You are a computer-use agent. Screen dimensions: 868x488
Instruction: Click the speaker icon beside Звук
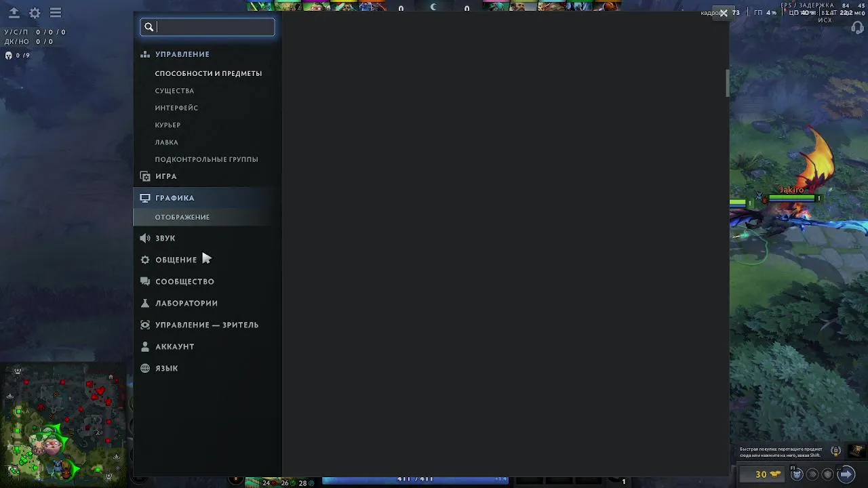[145, 238]
